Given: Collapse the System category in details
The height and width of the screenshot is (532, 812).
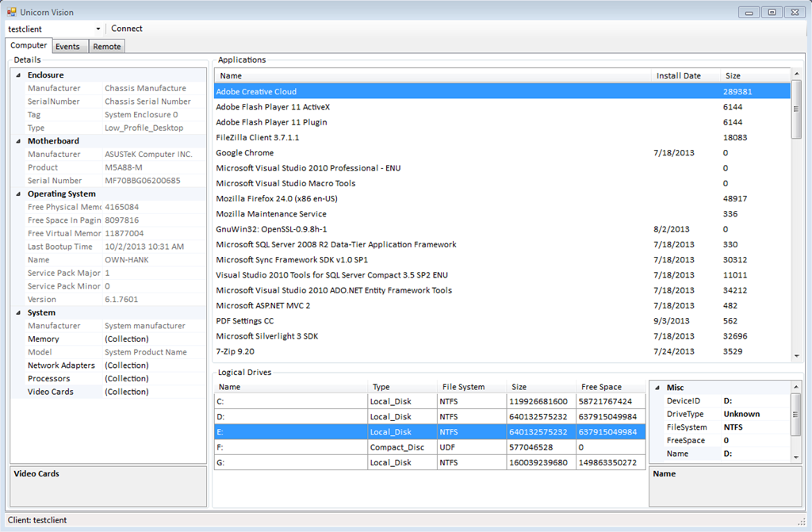Looking at the screenshot, I should pyautogui.click(x=18, y=312).
